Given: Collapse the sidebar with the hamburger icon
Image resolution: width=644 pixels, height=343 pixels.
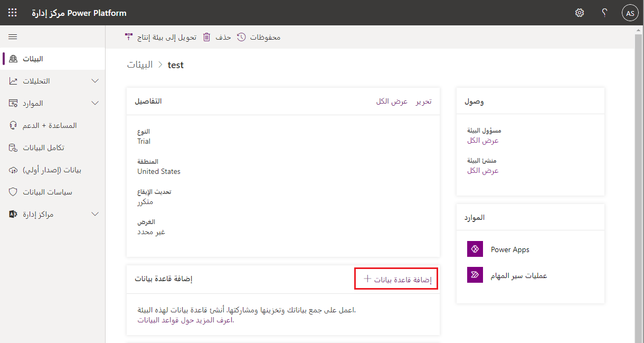Looking at the screenshot, I should 13,36.
